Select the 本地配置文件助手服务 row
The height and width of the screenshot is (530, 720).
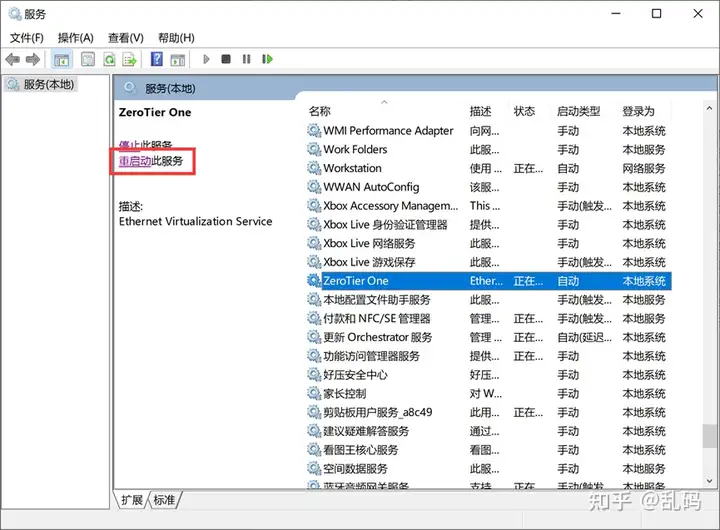point(489,300)
